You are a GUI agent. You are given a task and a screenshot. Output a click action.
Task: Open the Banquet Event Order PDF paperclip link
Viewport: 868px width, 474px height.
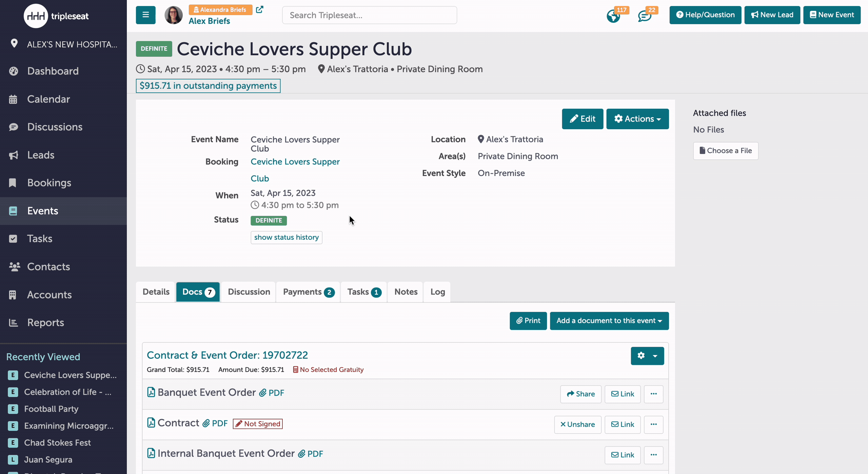(272, 393)
